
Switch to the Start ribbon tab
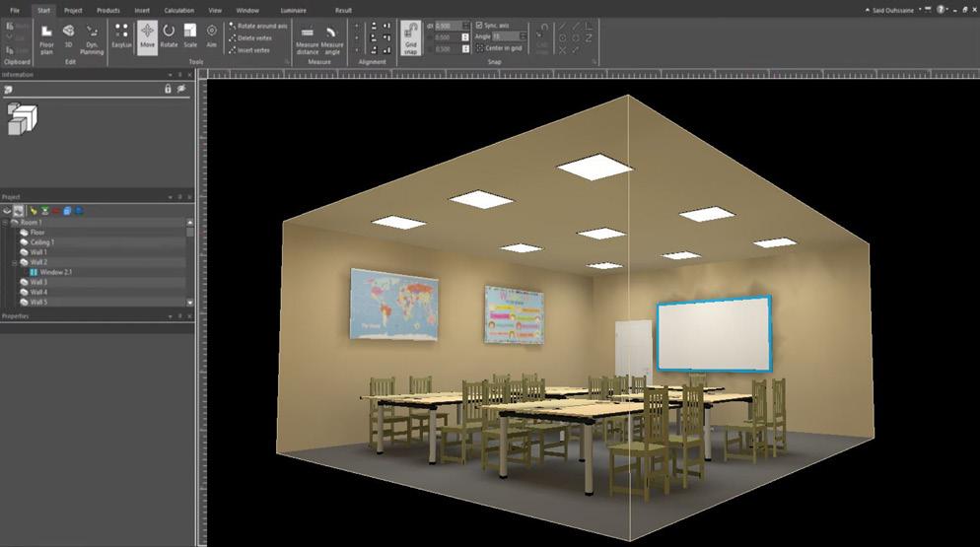[43, 10]
